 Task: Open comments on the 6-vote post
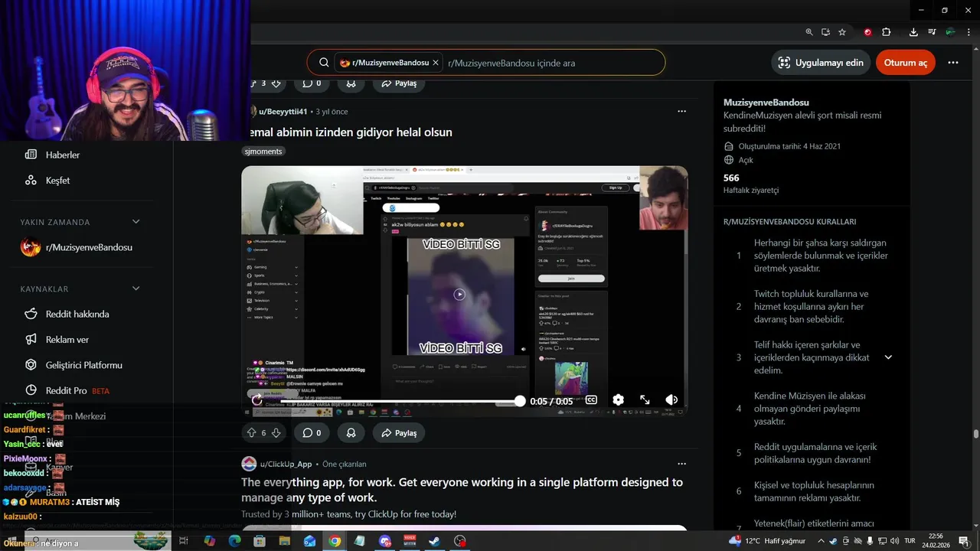[312, 433]
